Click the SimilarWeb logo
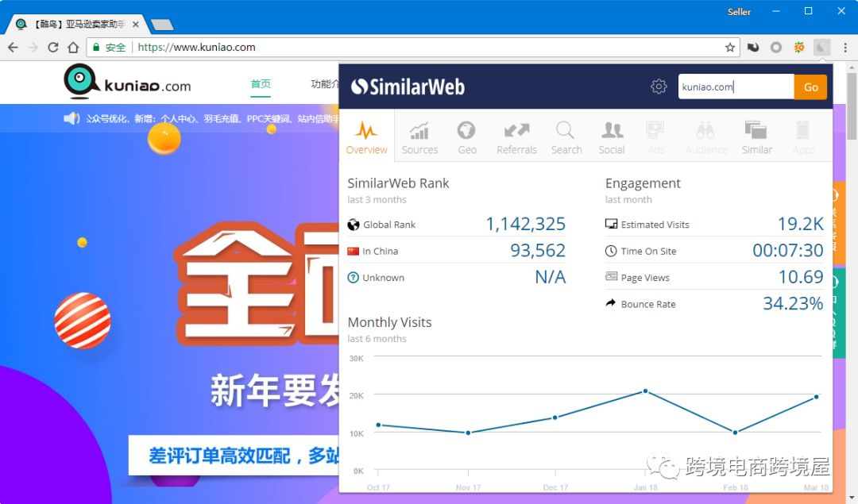The height and width of the screenshot is (504, 858). pyautogui.click(x=408, y=87)
